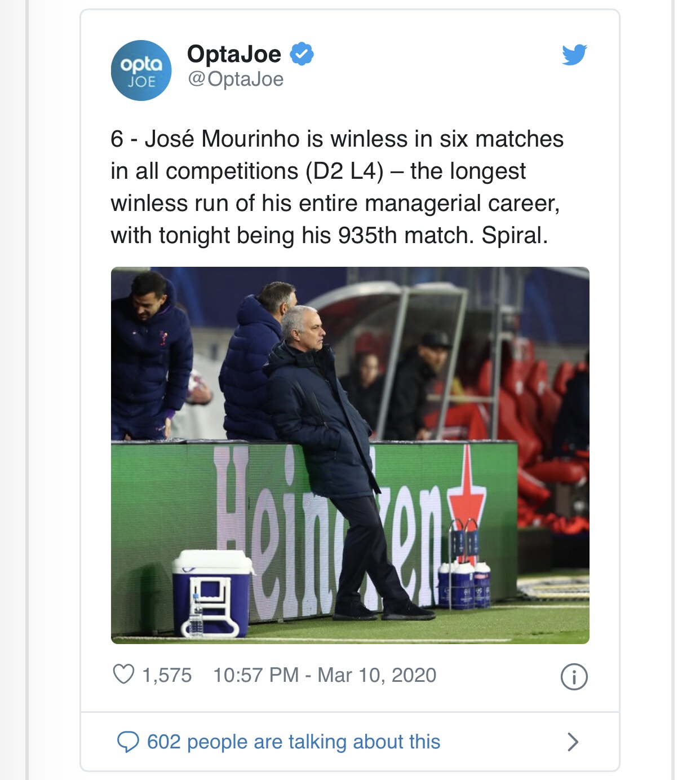Image resolution: width=700 pixels, height=780 pixels.
Task: Expand conversation with the right chevron arrow
Action: point(573,742)
